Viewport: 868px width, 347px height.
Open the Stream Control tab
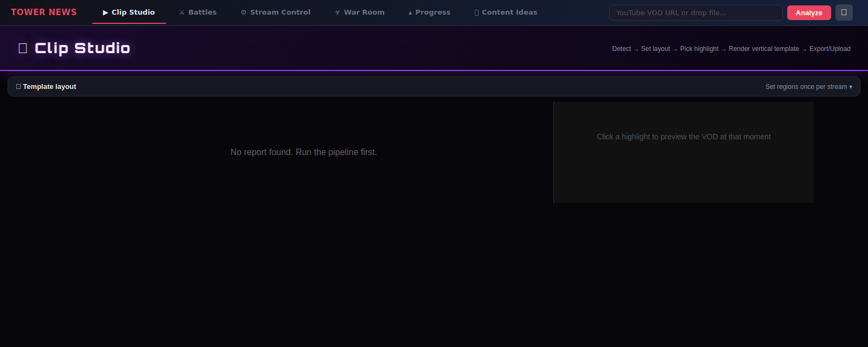tap(276, 12)
